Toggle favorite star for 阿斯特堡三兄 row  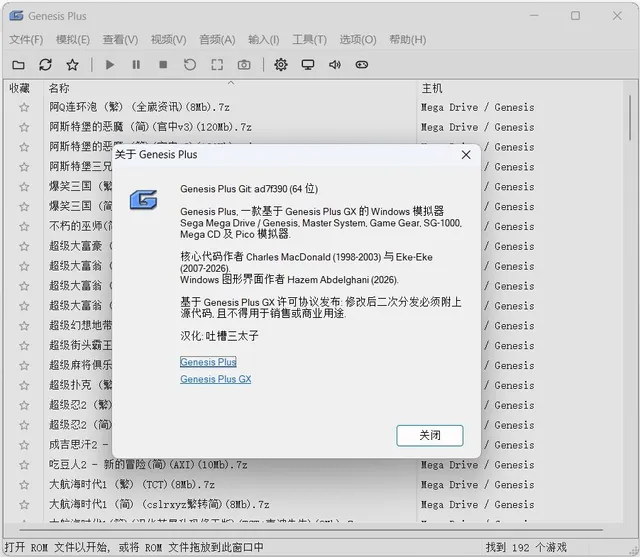(x=24, y=167)
